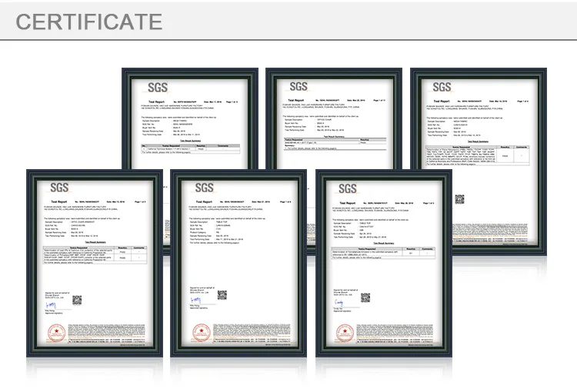This screenshot has width=577, height=392.
Task: Open the Table Top May 21 framed report
Action: [238, 264]
